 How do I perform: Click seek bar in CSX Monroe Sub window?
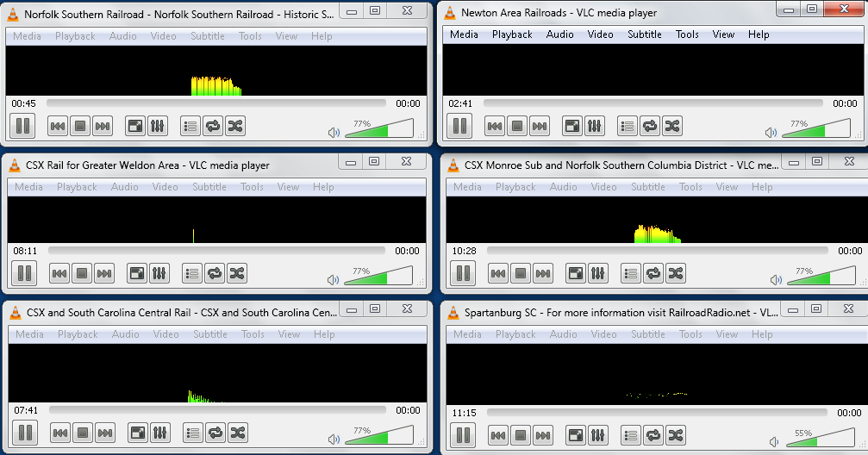658,251
